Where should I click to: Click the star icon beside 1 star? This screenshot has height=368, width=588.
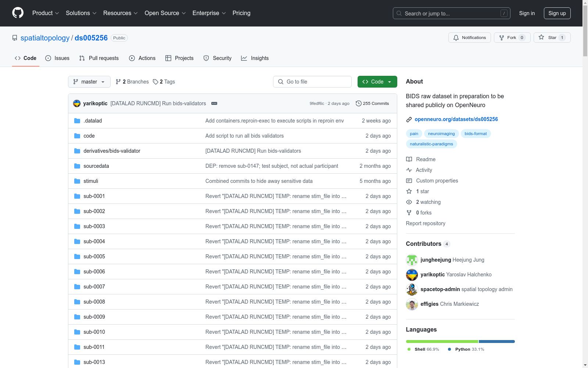(x=409, y=191)
